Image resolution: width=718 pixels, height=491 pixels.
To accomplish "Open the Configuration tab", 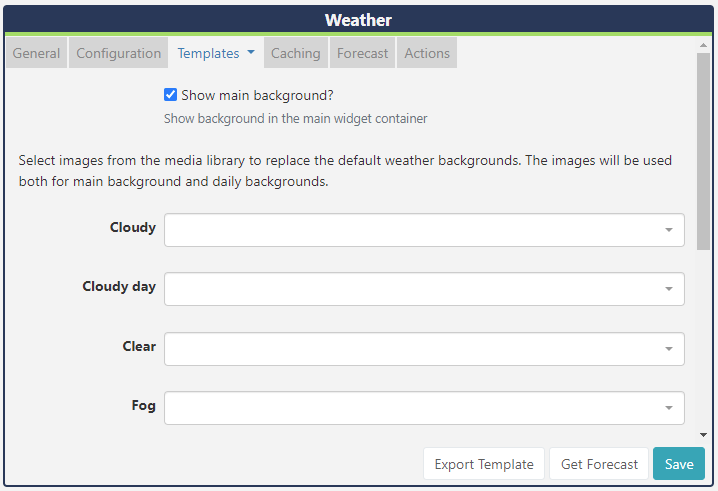I will click(119, 53).
